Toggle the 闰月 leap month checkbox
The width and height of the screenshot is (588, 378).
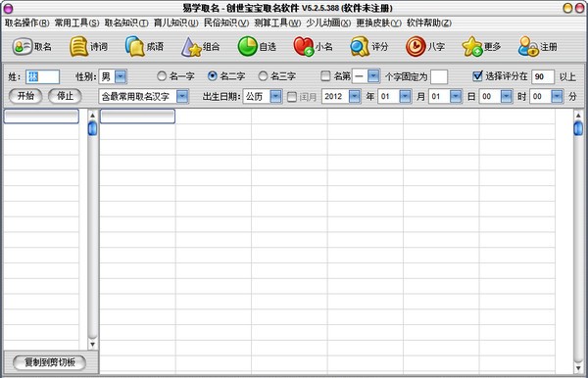(x=292, y=97)
